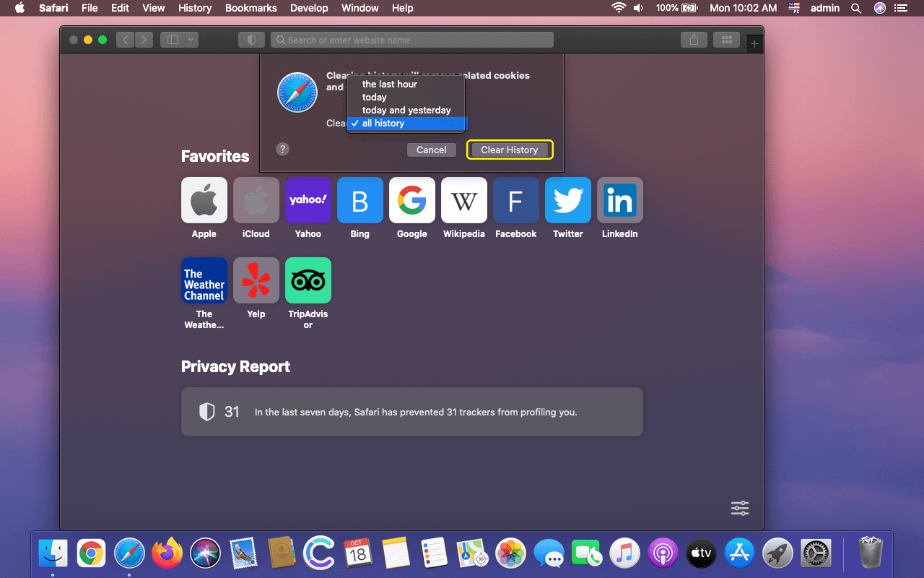The image size is (924, 578).
Task: Select the checked 'all history' option
Action: [385, 123]
